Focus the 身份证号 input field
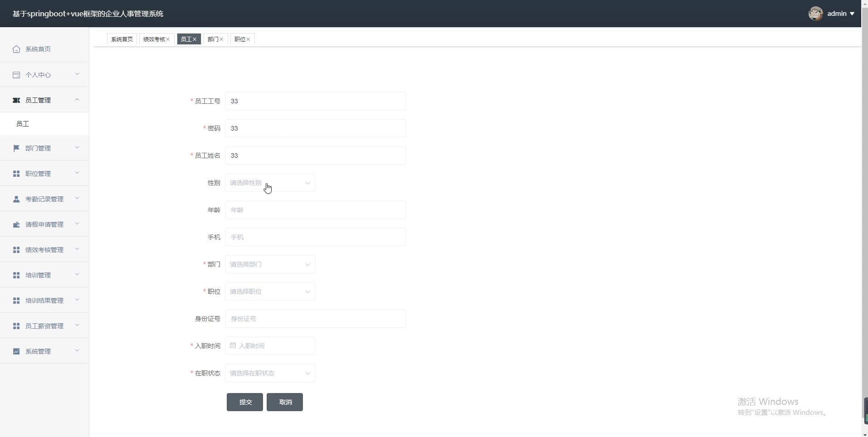Screen dimensions: 868x437 (x=316, y=319)
